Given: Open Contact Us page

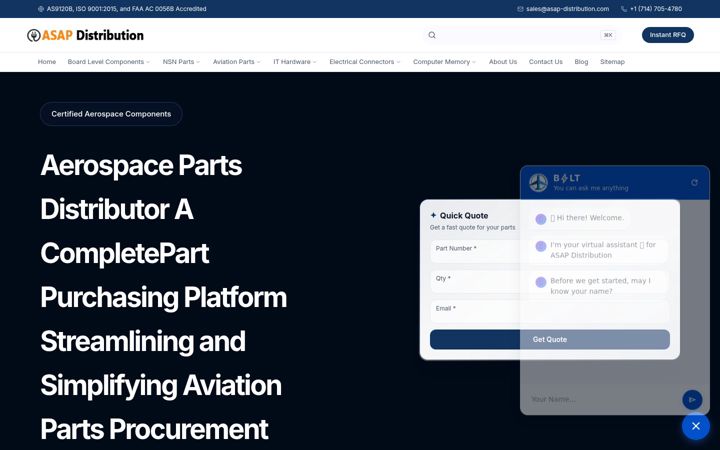Looking at the screenshot, I should click(x=546, y=62).
